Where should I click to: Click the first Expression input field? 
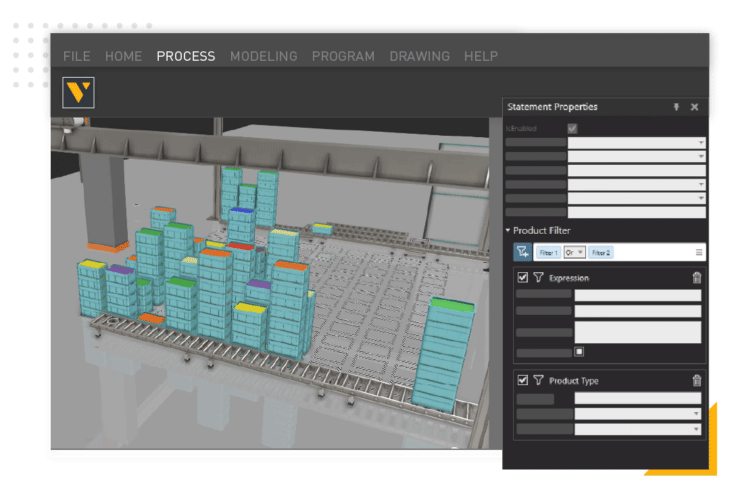click(x=637, y=295)
